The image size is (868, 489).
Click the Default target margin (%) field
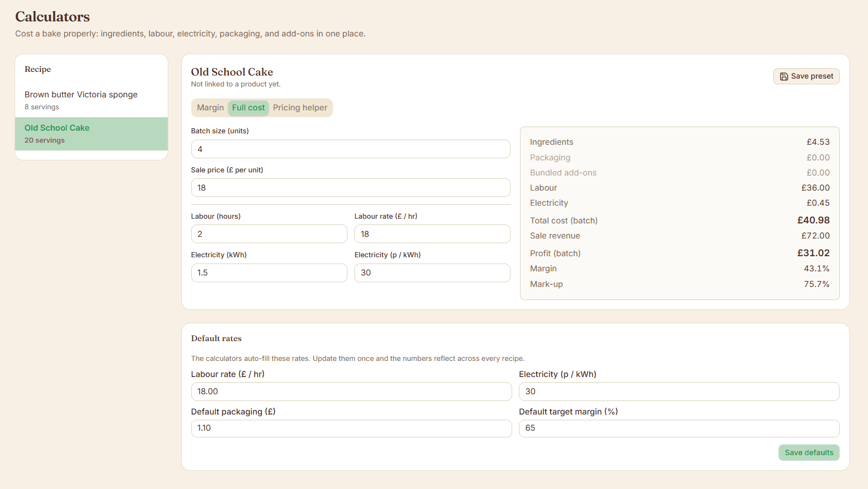[x=679, y=428]
